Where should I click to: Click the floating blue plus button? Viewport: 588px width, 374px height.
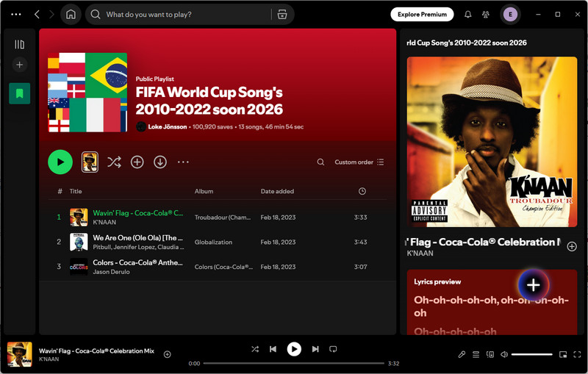pyautogui.click(x=534, y=285)
